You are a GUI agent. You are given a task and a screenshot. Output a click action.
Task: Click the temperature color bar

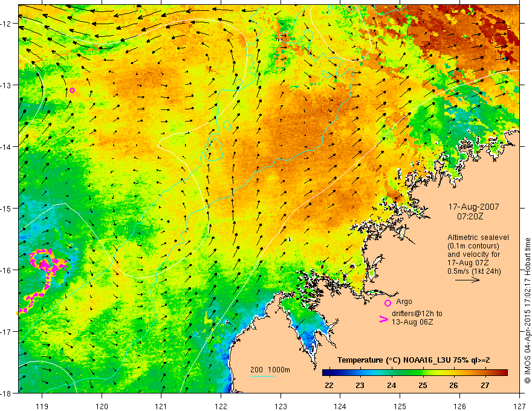pos(415,373)
